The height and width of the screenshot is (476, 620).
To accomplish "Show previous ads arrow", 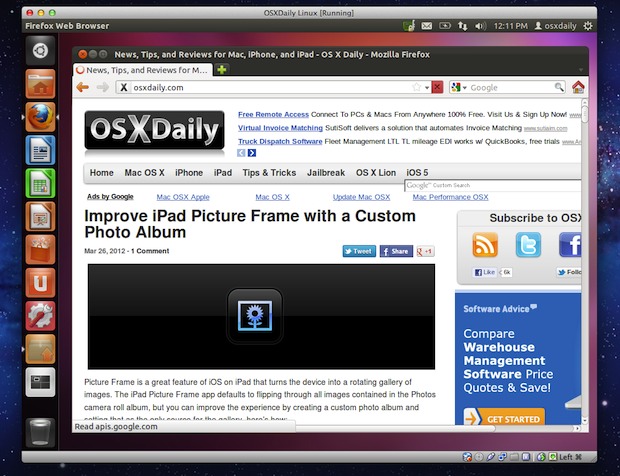I will (241, 153).
